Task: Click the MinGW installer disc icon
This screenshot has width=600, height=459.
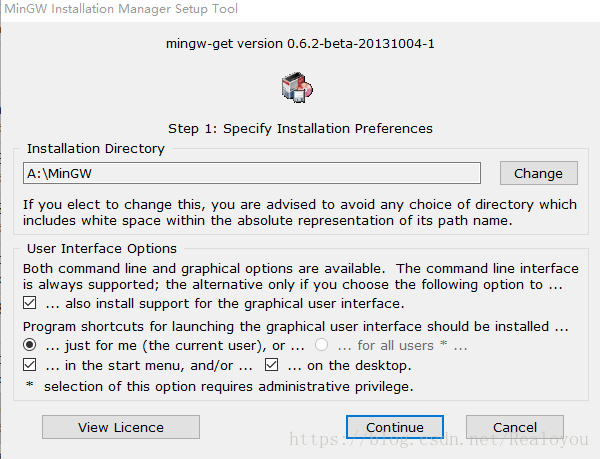Action: point(297,87)
